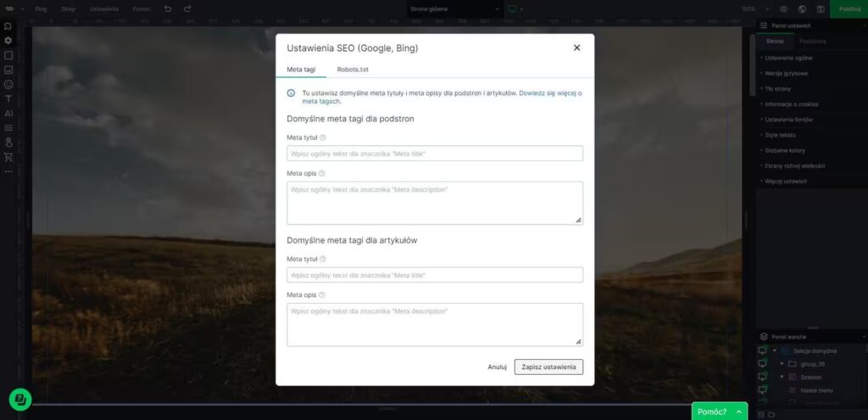Image resolution: width=868 pixels, height=420 pixels.
Task: Toggle device visibility for Sekcja domyślna layer
Action: point(763,350)
